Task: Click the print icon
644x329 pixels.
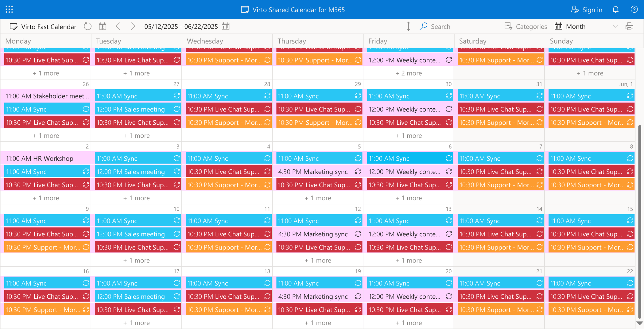Action: (x=629, y=26)
